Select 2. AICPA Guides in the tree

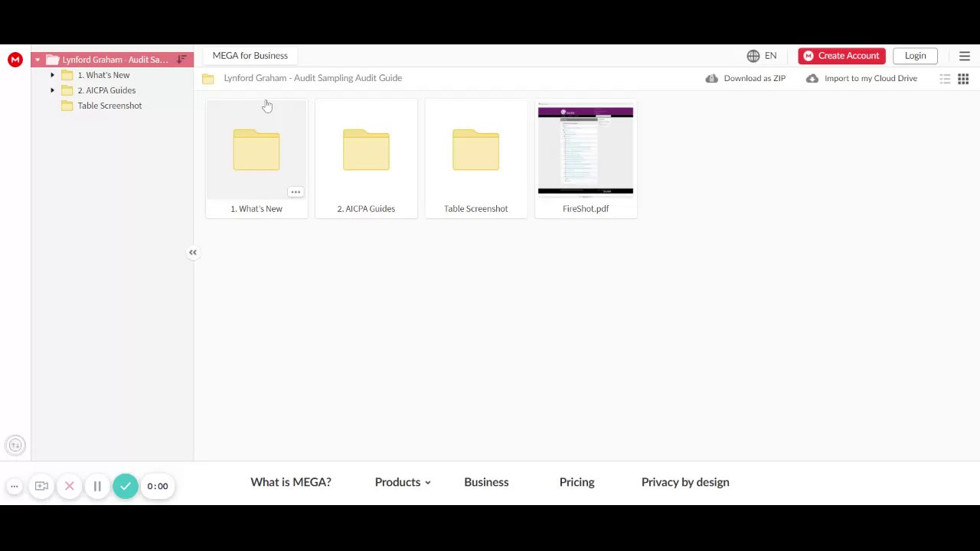[x=106, y=90]
